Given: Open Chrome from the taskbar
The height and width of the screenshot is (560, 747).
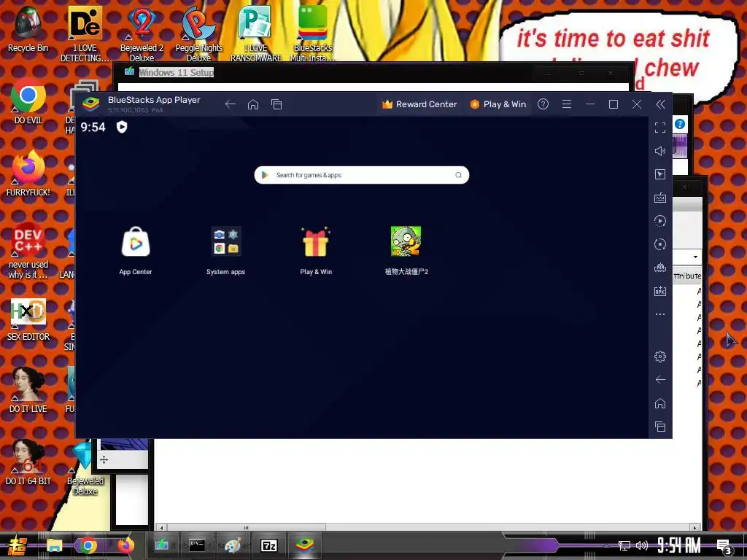Looking at the screenshot, I should point(88,545).
